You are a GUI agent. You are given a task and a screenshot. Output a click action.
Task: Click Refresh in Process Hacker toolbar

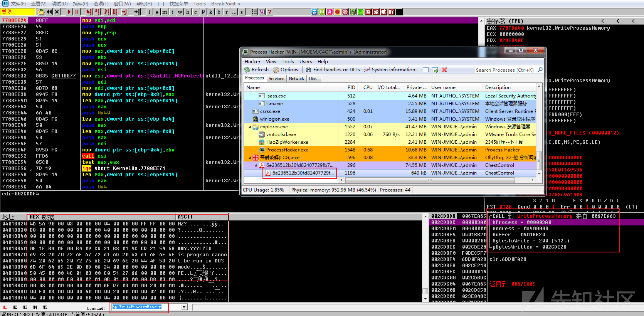257,70
